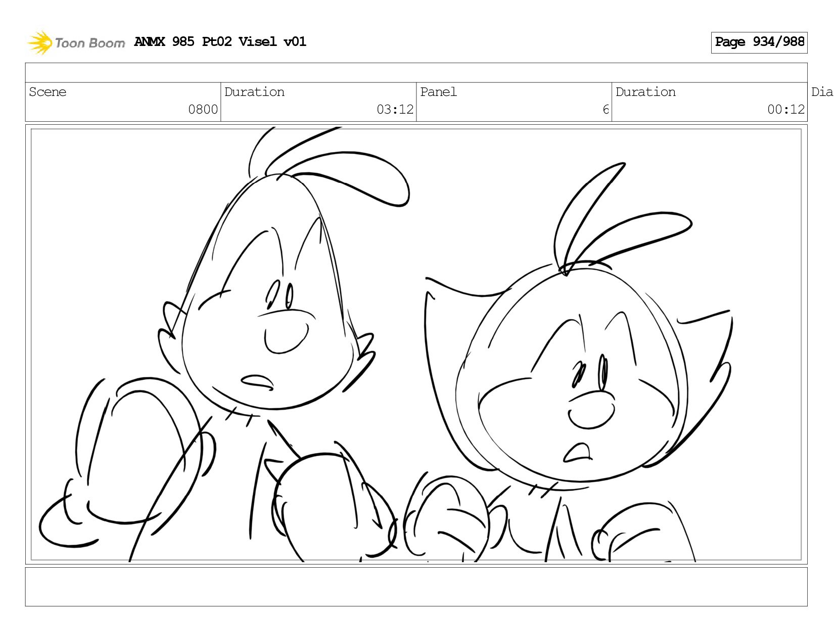
Task: Select scene number "0800"
Action: point(203,110)
